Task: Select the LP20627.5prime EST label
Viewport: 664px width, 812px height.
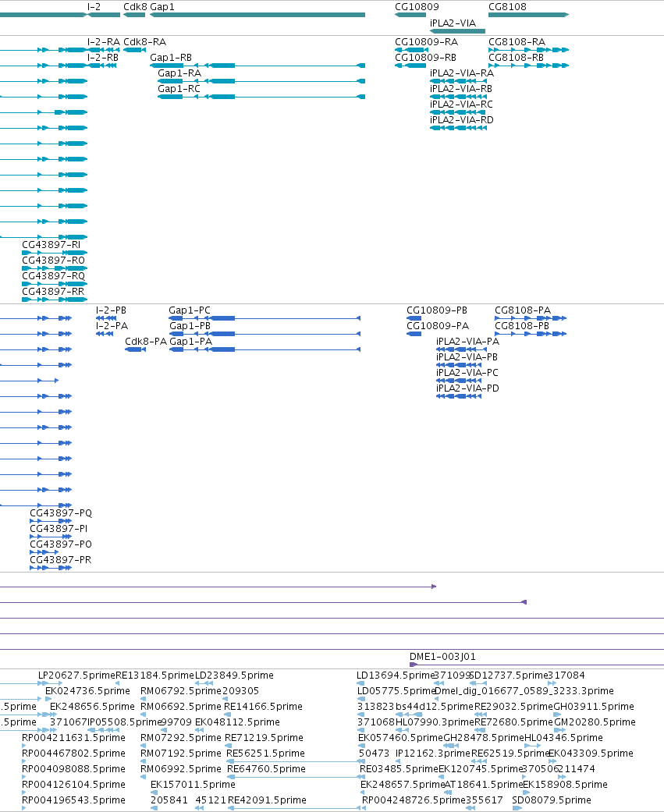Action: pos(76,675)
